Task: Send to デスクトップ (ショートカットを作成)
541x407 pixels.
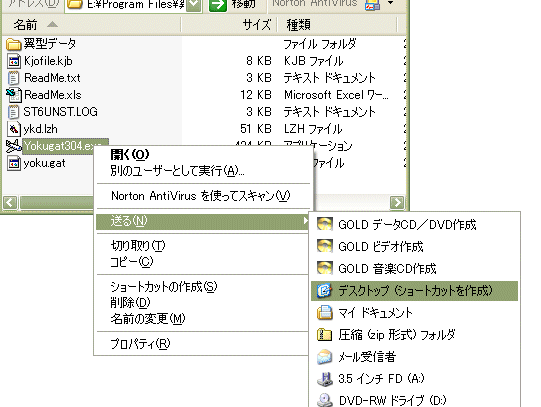Action: (x=414, y=291)
